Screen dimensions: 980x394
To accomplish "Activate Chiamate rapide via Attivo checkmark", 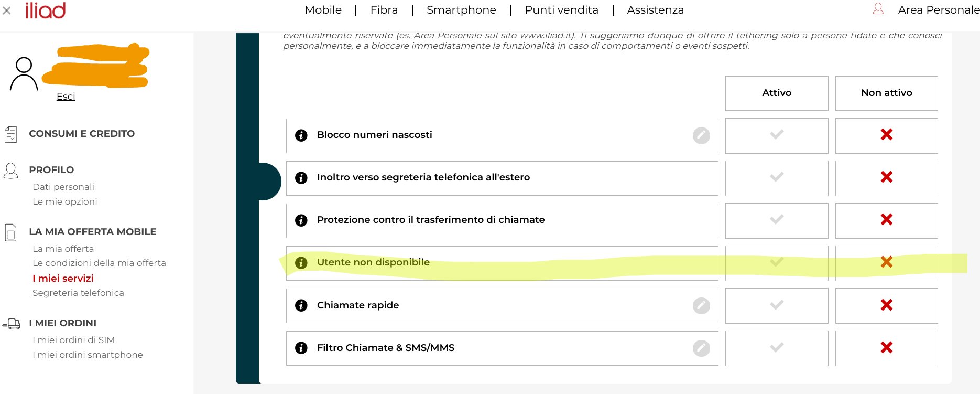I will pyautogui.click(x=777, y=305).
